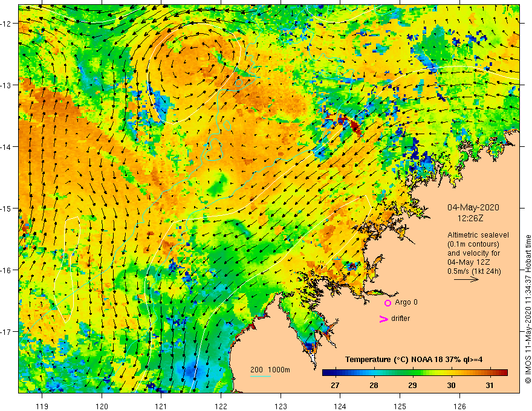Click longitude axis label 119
This screenshot has width=532, height=411.
pos(42,406)
